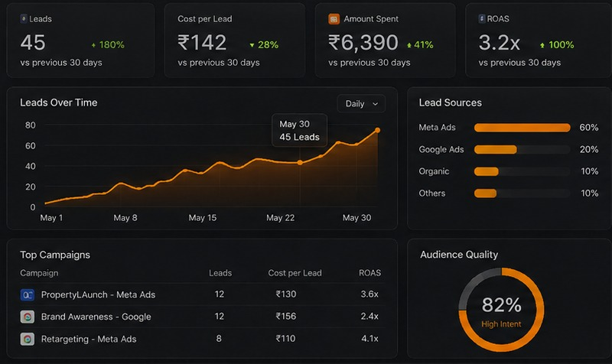Click the Google Ads 20% progress bar
The height and width of the screenshot is (364, 612).
[522, 149]
